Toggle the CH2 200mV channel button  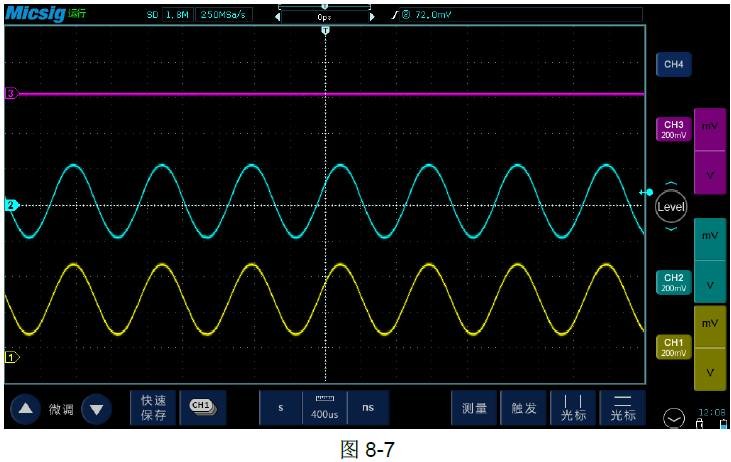point(673,282)
